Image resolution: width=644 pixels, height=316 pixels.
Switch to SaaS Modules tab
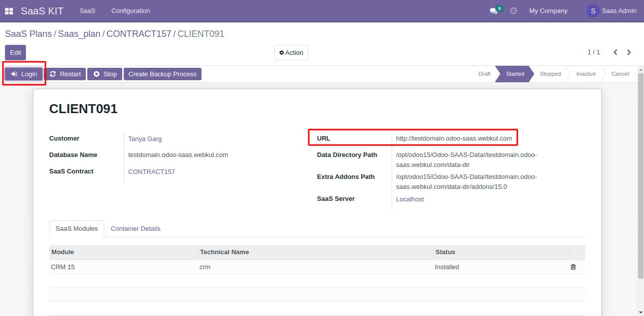[x=77, y=229]
